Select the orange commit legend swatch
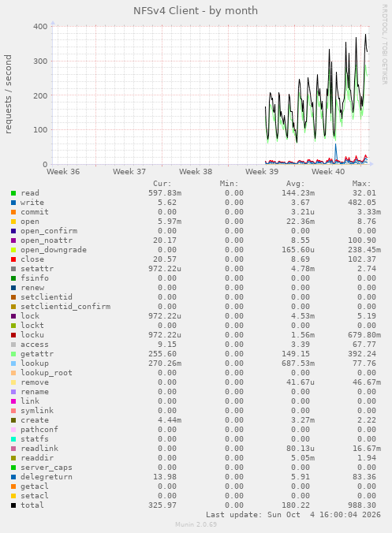 point(13,212)
